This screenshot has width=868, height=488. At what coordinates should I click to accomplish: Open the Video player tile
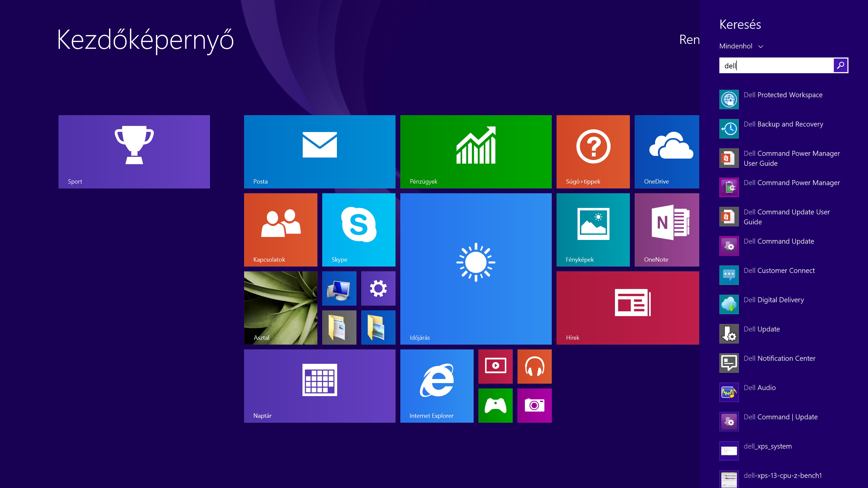[x=495, y=366]
